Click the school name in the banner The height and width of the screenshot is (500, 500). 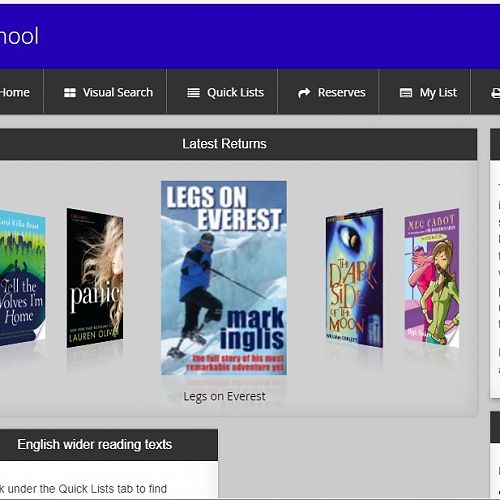[x=19, y=36]
